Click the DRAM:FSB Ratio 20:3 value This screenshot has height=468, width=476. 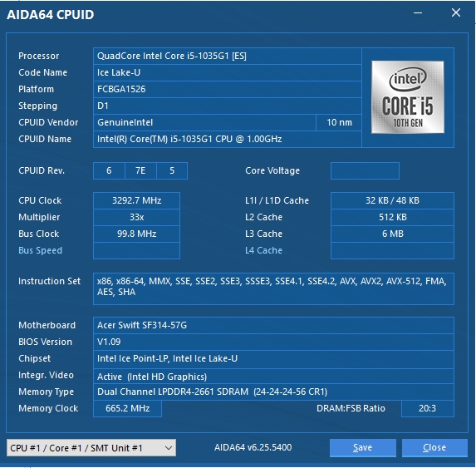pyautogui.click(x=428, y=408)
